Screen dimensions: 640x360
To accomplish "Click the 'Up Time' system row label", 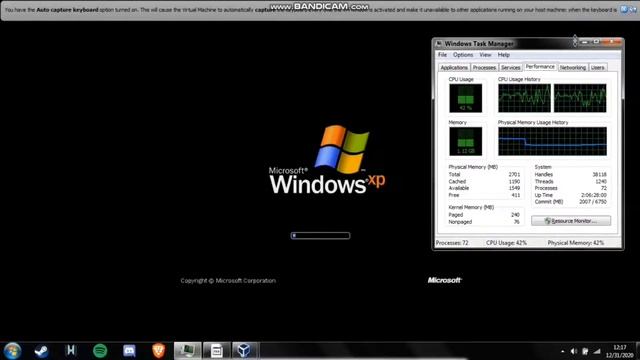I will tap(544, 195).
